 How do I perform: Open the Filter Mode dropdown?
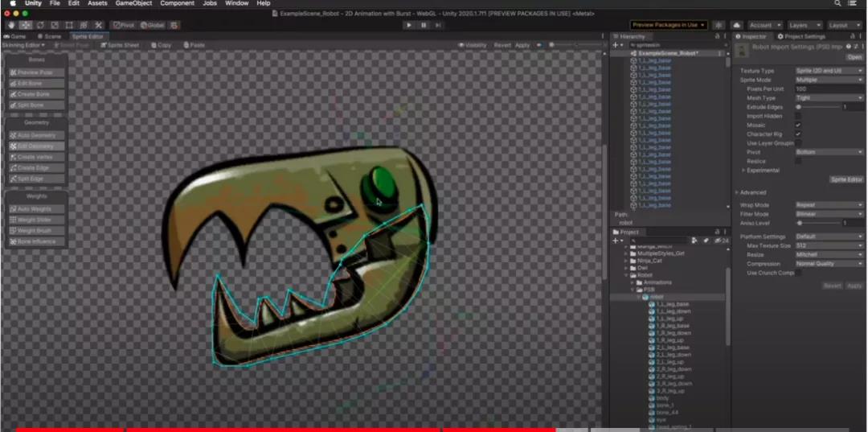click(x=829, y=214)
